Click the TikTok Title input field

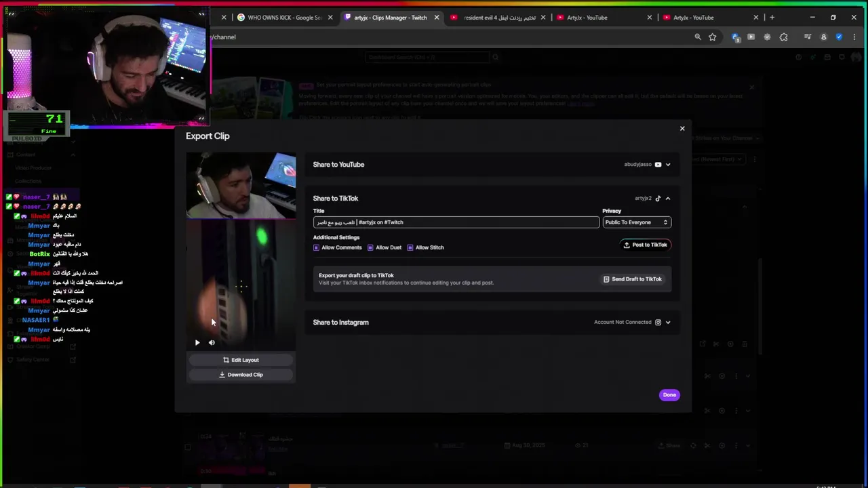pyautogui.click(x=456, y=222)
